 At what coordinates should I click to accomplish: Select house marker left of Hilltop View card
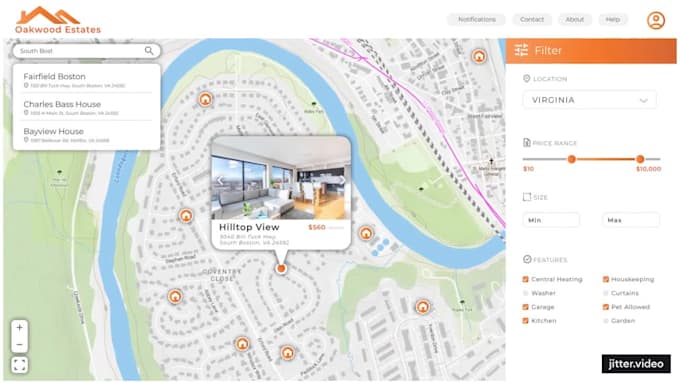[186, 216]
